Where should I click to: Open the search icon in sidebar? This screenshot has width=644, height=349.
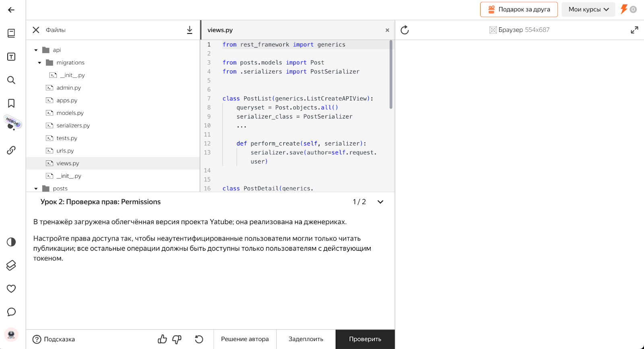pos(11,80)
